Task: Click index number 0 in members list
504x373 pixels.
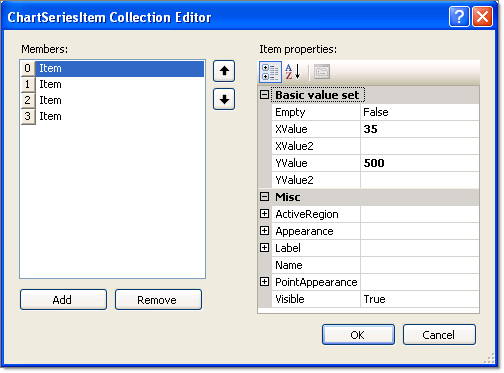Action: pos(28,68)
